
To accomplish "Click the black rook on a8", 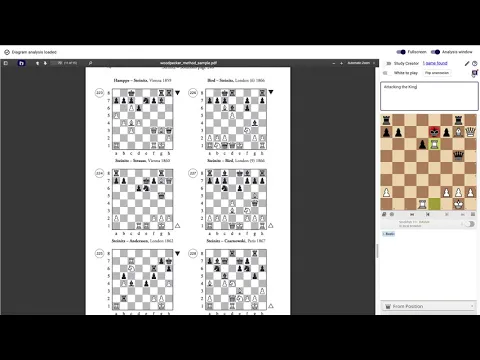I will click(386, 120).
